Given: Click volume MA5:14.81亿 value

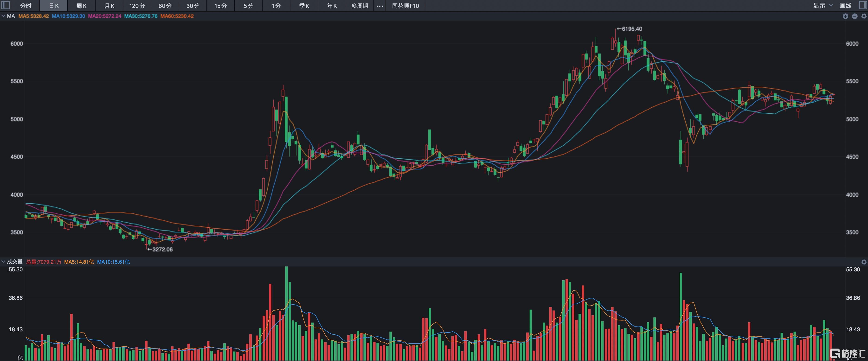Looking at the screenshot, I should coord(79,262).
